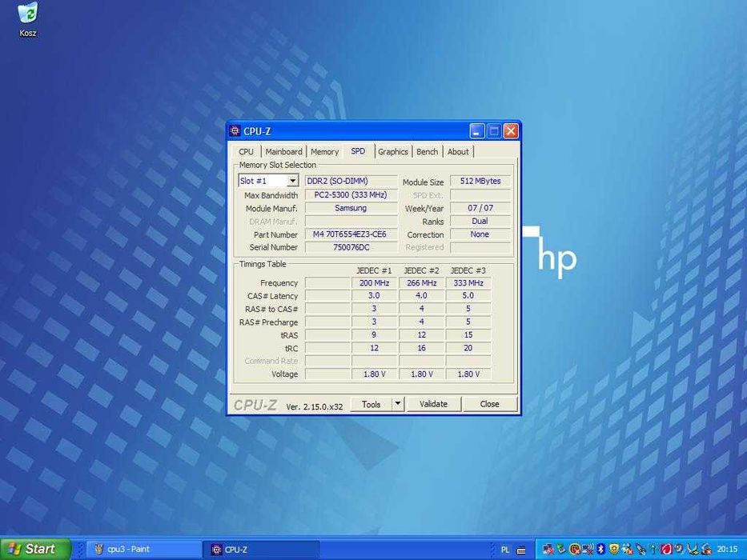747x560 pixels.
Task: Click the Close button in CPU-Z
Action: click(490, 404)
